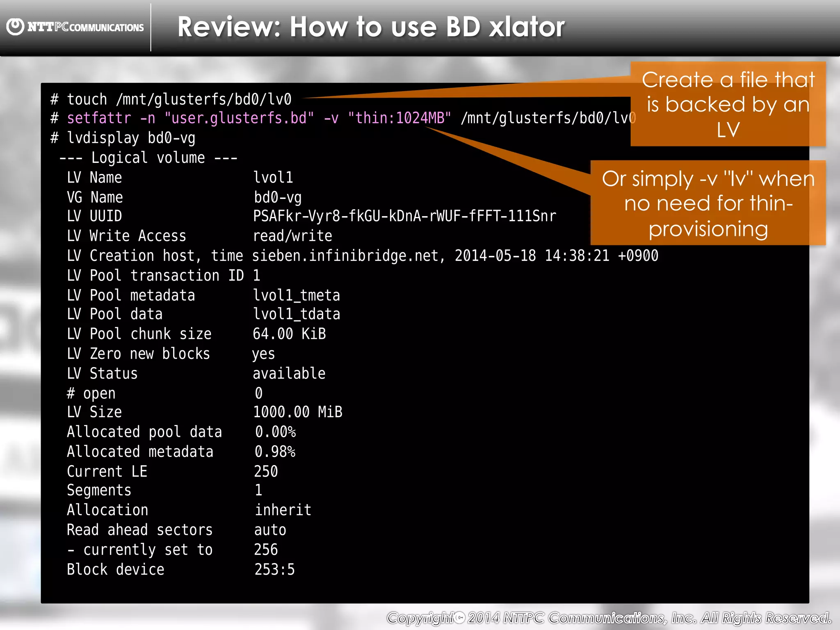
Task: Click the '64.00 KiB' chunk size value
Action: 289,334
